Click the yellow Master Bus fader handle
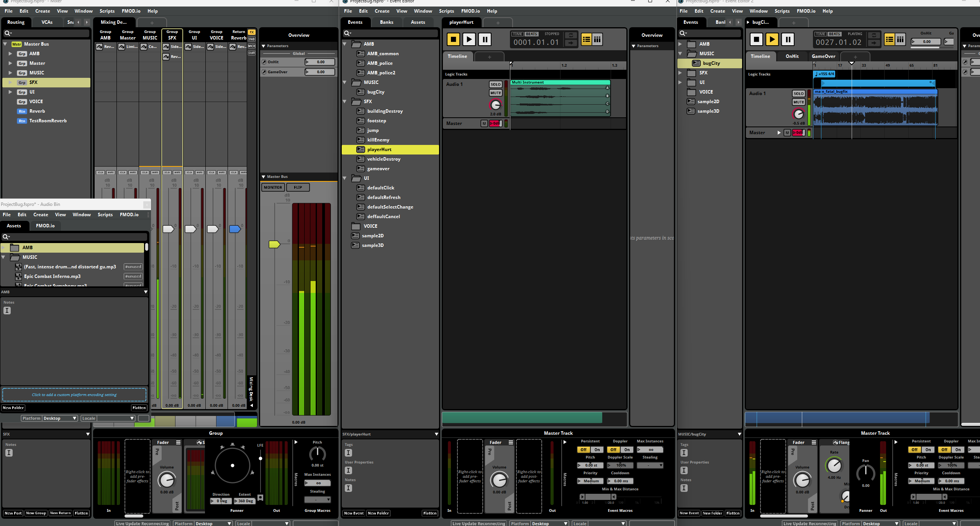Viewport: 980px width, 526px height. pyautogui.click(x=274, y=244)
